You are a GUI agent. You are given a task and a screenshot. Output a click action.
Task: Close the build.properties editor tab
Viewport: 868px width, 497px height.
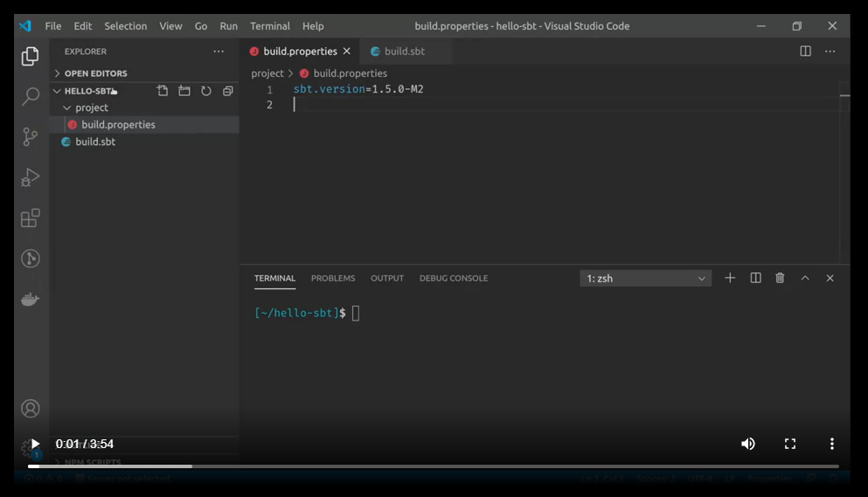[x=347, y=51]
